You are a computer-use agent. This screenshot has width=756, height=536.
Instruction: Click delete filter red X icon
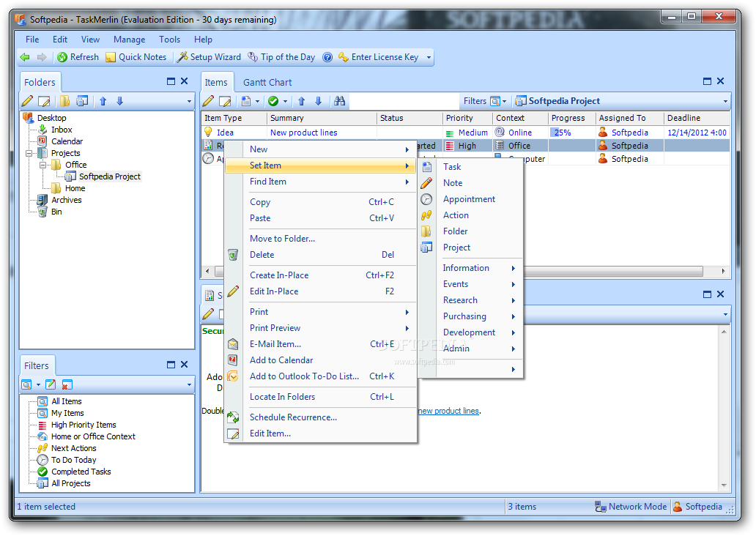(x=67, y=384)
